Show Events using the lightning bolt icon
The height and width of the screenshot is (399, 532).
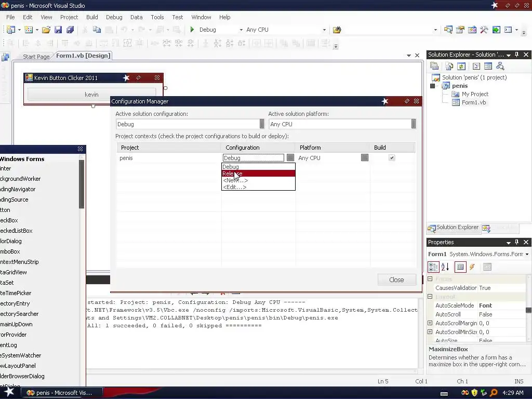click(x=472, y=267)
